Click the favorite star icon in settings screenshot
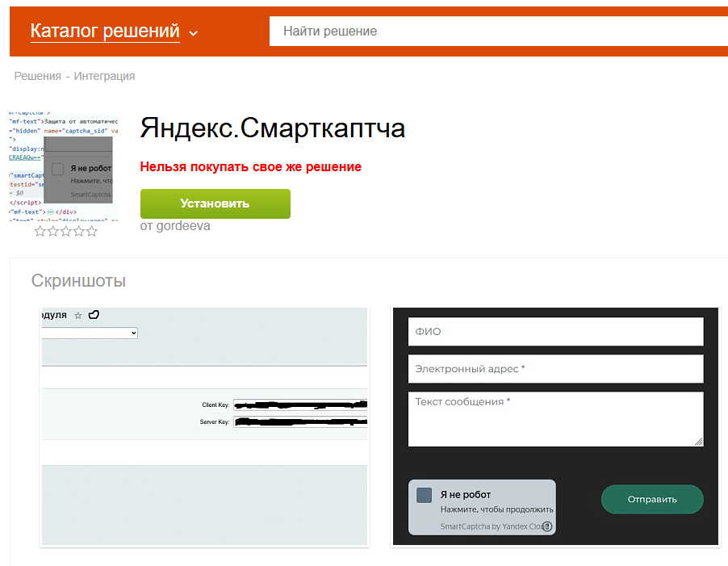 click(x=78, y=315)
